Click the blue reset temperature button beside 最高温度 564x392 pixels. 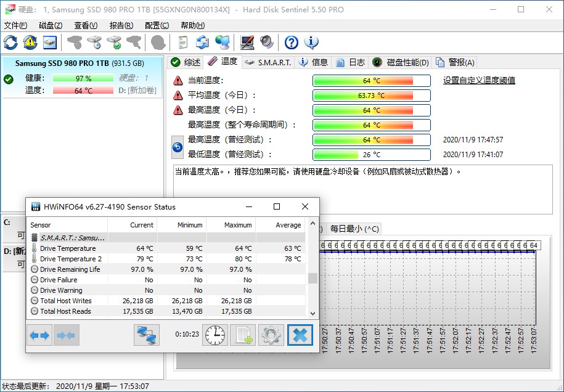pyautogui.click(x=178, y=147)
